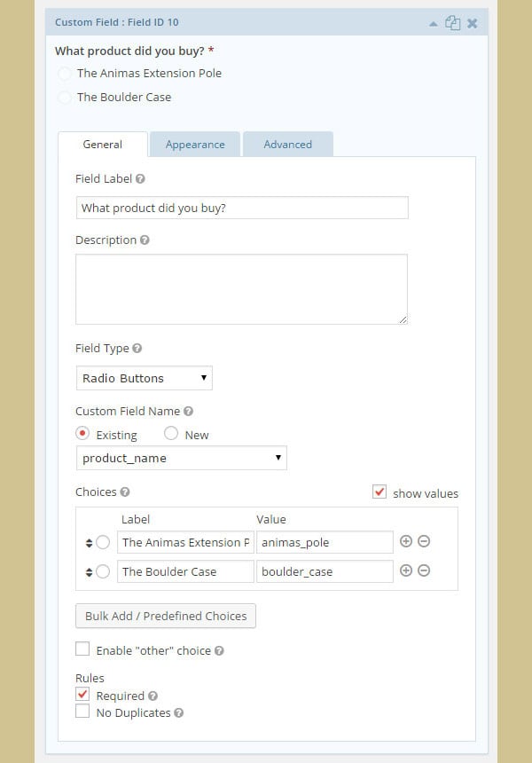Select The Boulder Case in the field preview
This screenshot has height=763, width=532.
tap(65, 97)
